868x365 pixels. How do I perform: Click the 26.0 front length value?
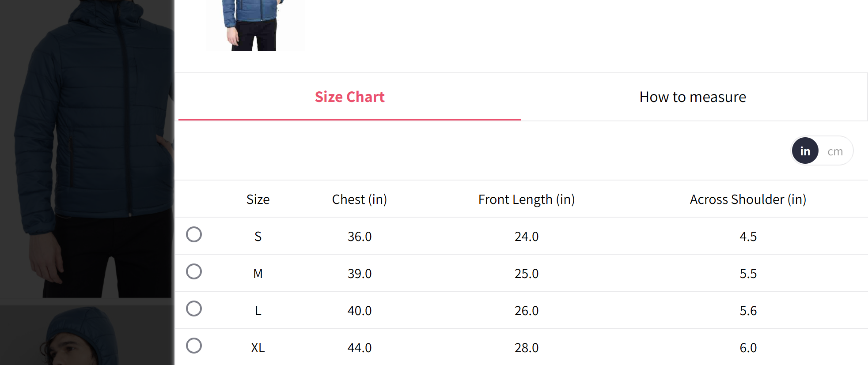[x=526, y=311]
